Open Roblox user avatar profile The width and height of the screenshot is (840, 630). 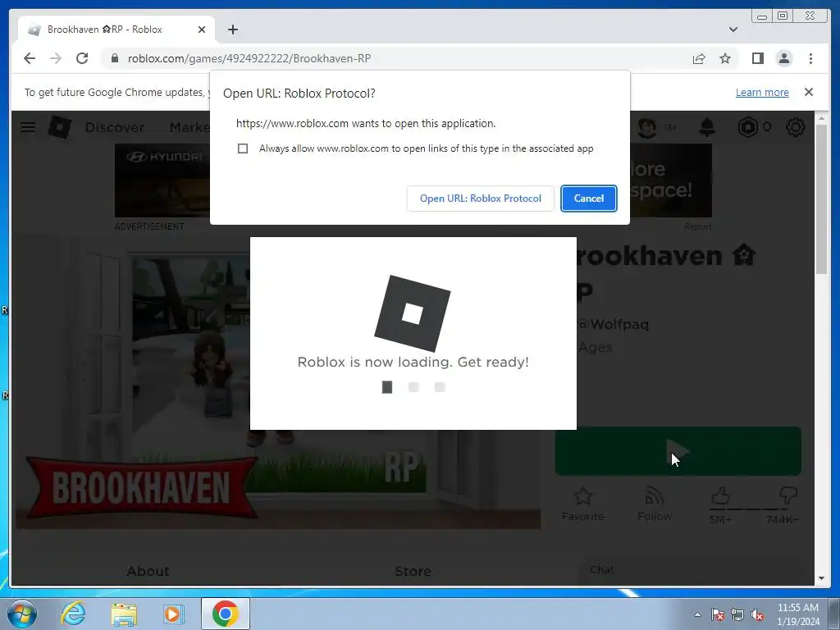pyautogui.click(x=647, y=127)
